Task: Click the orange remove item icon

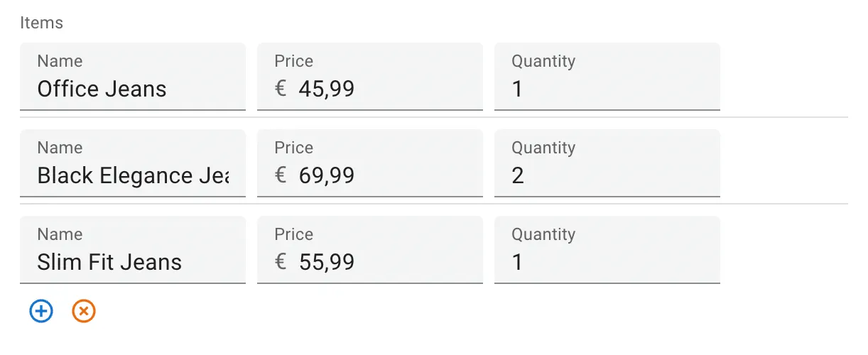Action: 84,311
